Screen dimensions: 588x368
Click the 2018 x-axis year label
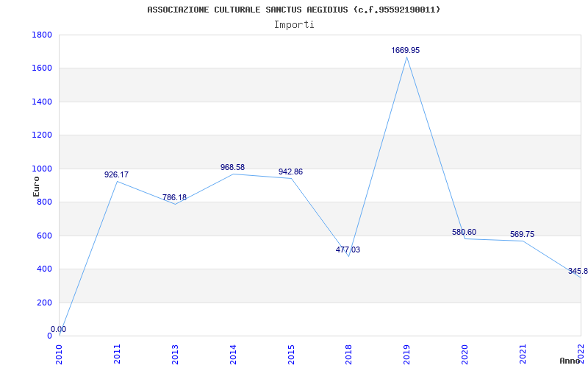point(348,354)
